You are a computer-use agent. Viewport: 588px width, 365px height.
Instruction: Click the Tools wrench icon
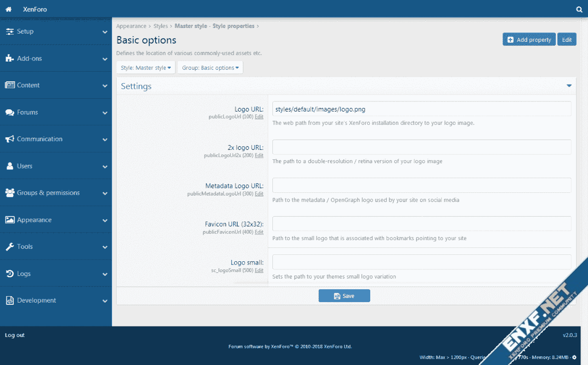9,247
